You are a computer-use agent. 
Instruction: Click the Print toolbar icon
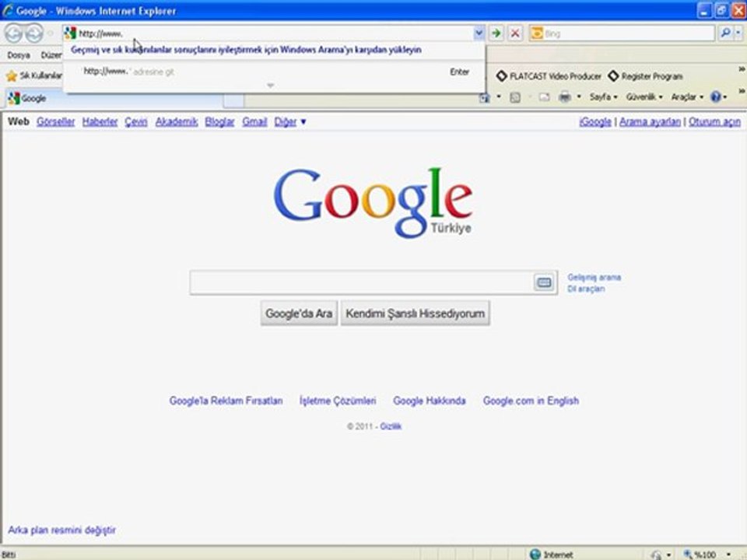point(565,97)
